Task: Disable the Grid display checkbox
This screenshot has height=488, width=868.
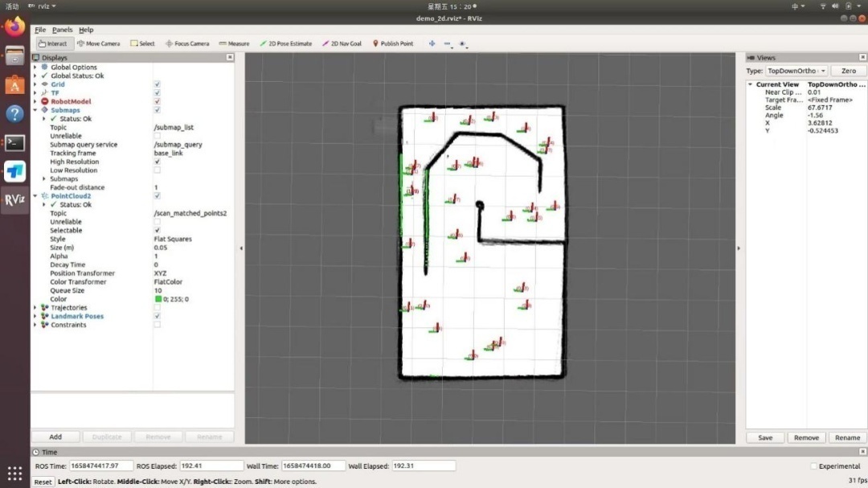Action: [x=157, y=84]
